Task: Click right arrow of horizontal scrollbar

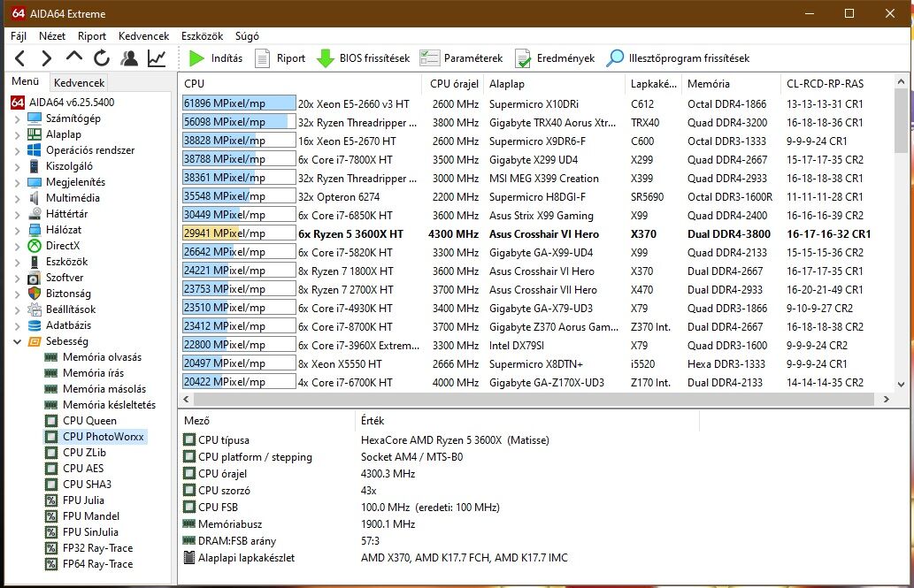Action: [x=886, y=400]
